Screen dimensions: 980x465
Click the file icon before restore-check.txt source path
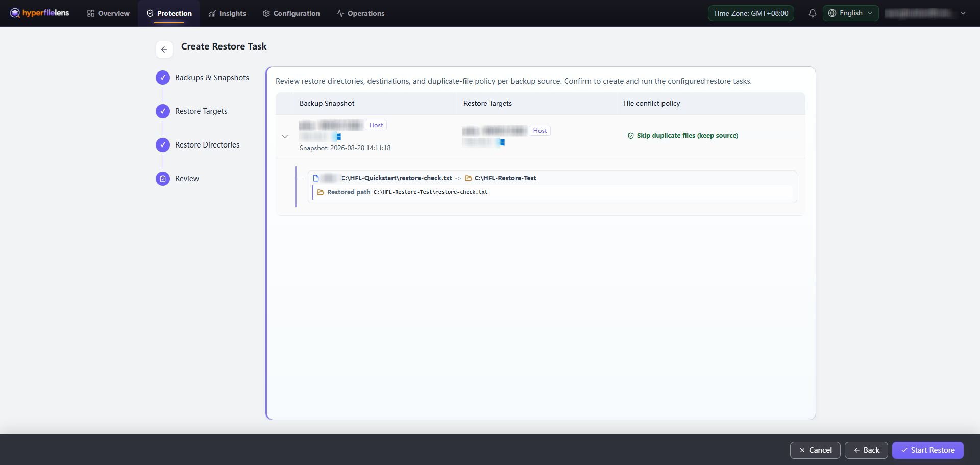[x=316, y=178]
